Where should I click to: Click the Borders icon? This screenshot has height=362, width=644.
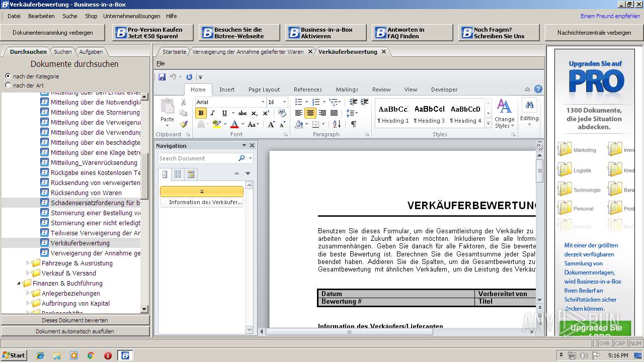point(315,124)
